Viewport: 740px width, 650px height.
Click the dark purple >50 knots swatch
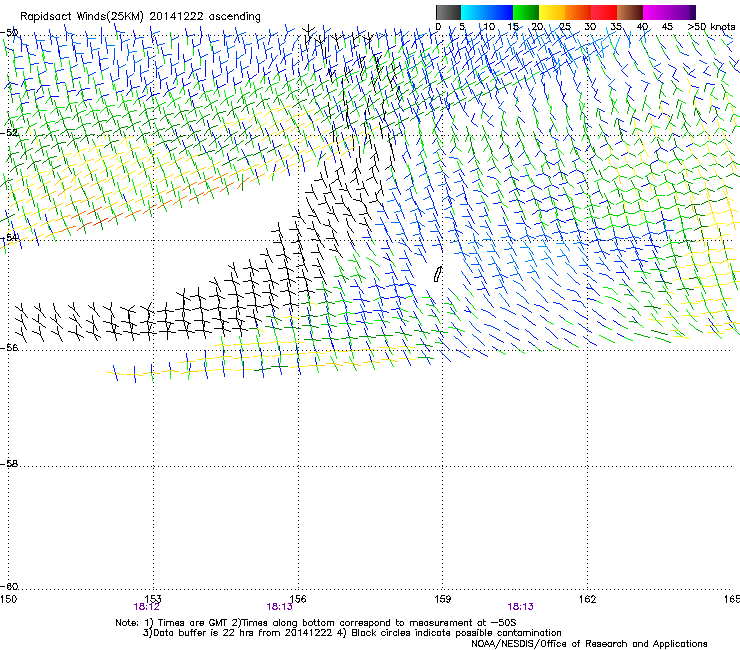click(693, 12)
